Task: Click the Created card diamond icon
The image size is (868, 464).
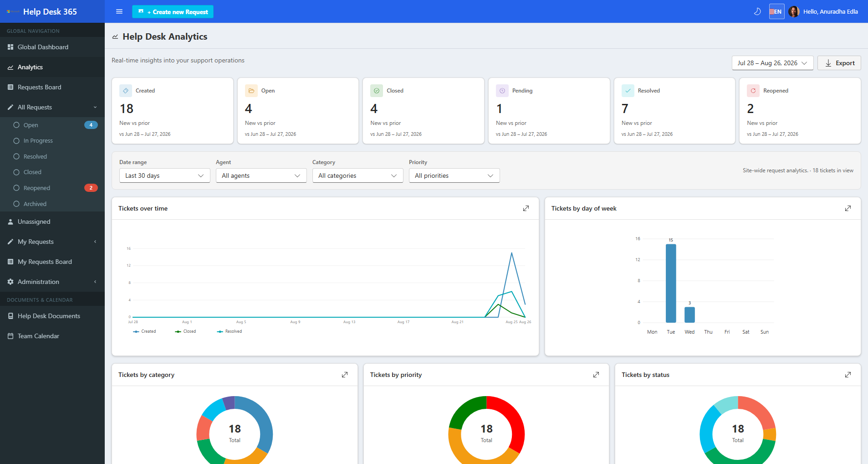Action: click(x=126, y=91)
